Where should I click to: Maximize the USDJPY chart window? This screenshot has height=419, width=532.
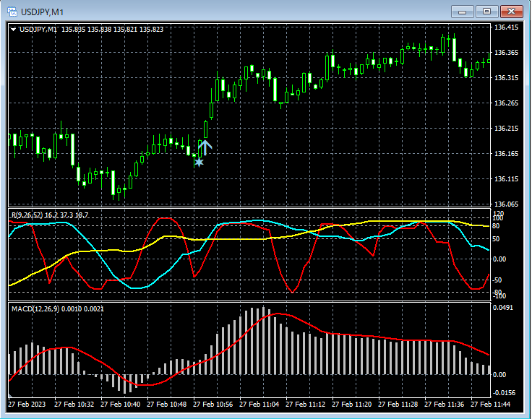[x=486, y=12]
